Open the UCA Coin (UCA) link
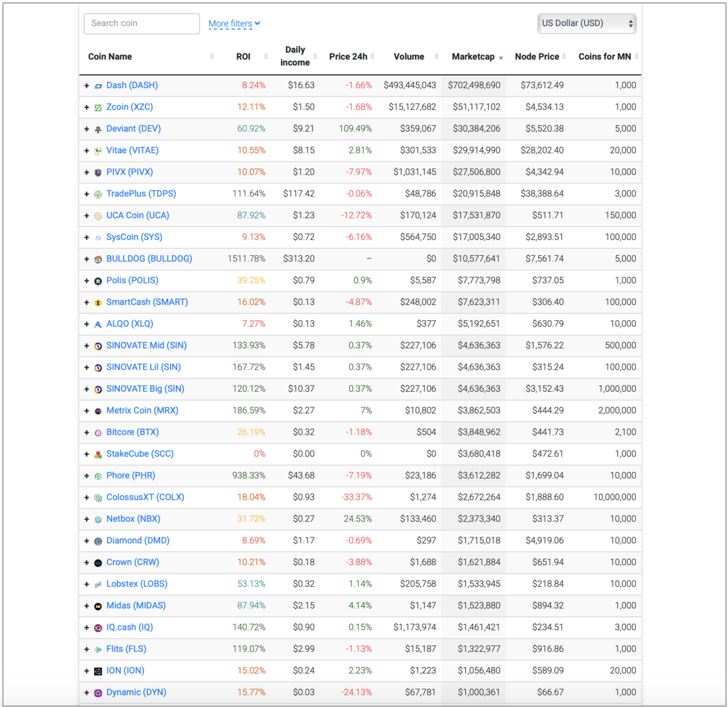The height and width of the screenshot is (707, 728). pos(138,215)
